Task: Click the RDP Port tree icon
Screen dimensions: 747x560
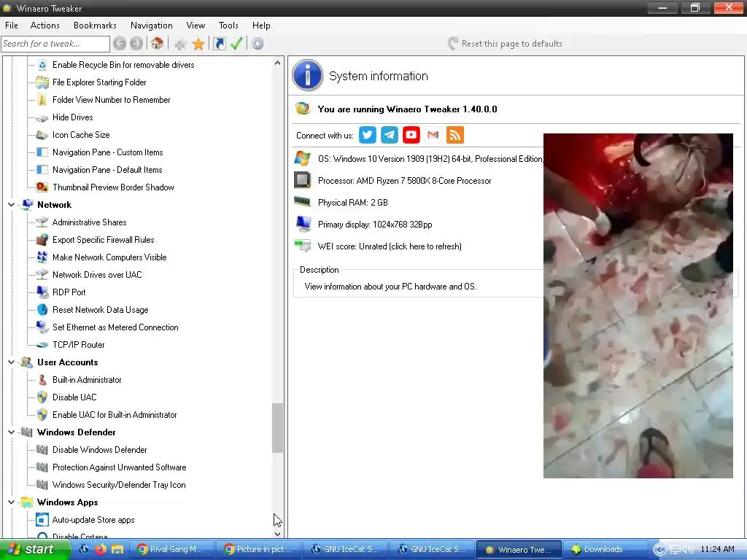Action: [x=42, y=292]
